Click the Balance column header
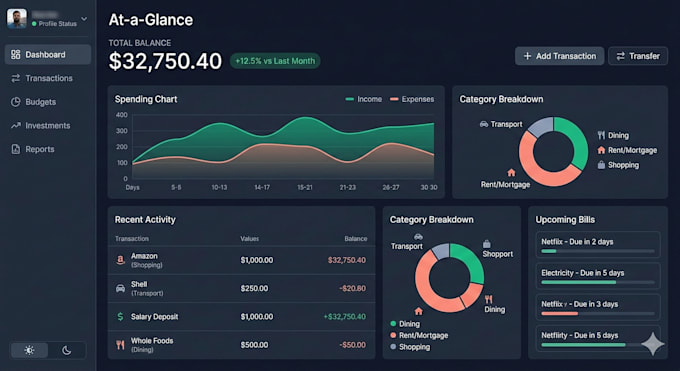Viewport: 680px width, 371px height. (356, 239)
